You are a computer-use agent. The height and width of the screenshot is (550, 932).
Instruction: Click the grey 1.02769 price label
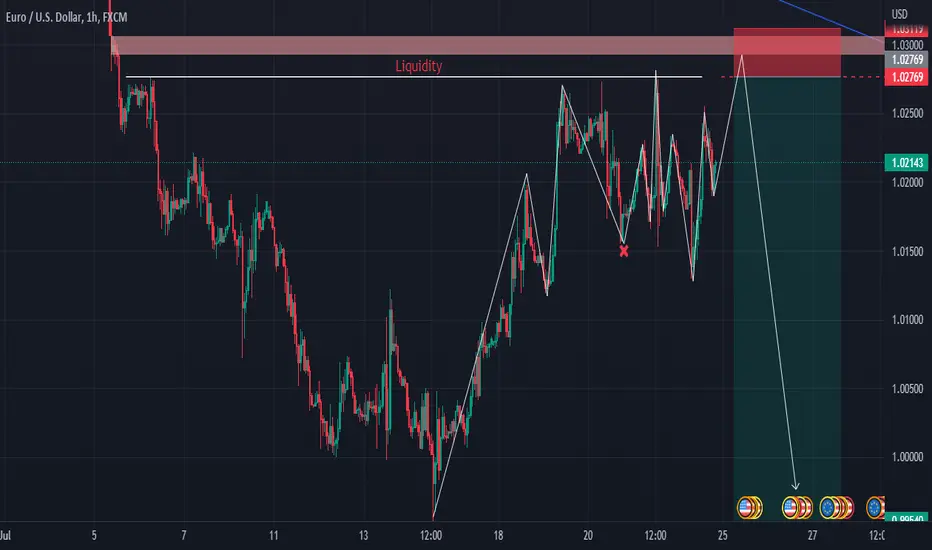(906, 59)
